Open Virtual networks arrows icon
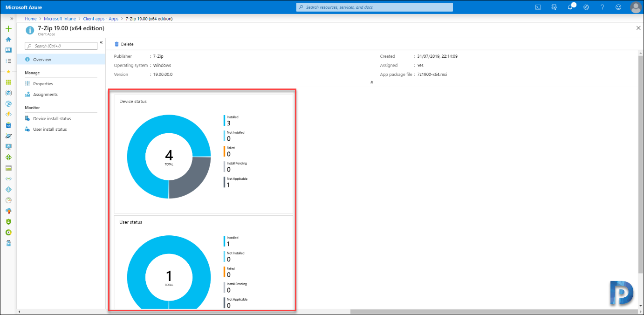 coord(8,179)
